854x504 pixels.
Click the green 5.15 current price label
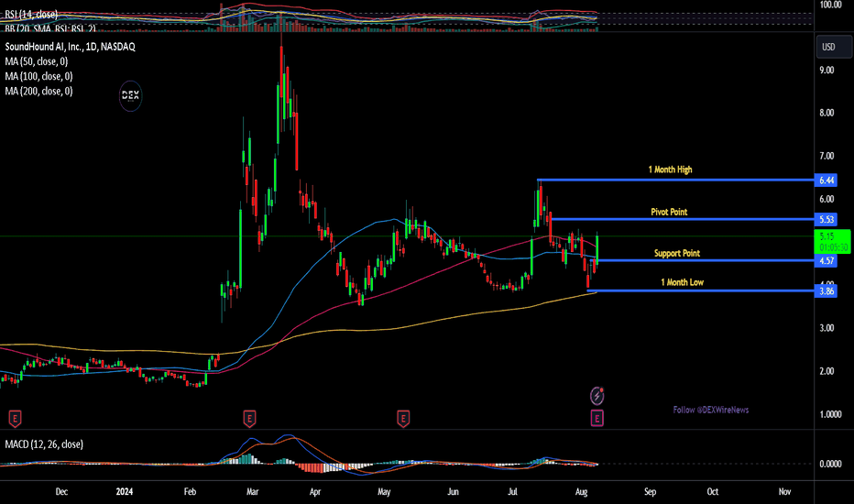(832, 241)
